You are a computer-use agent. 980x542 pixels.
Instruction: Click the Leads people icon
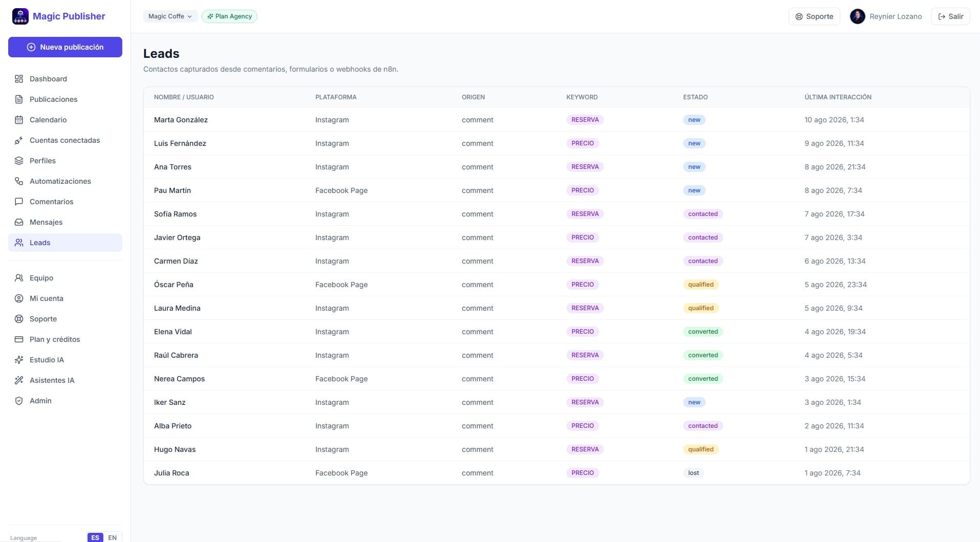click(x=19, y=243)
